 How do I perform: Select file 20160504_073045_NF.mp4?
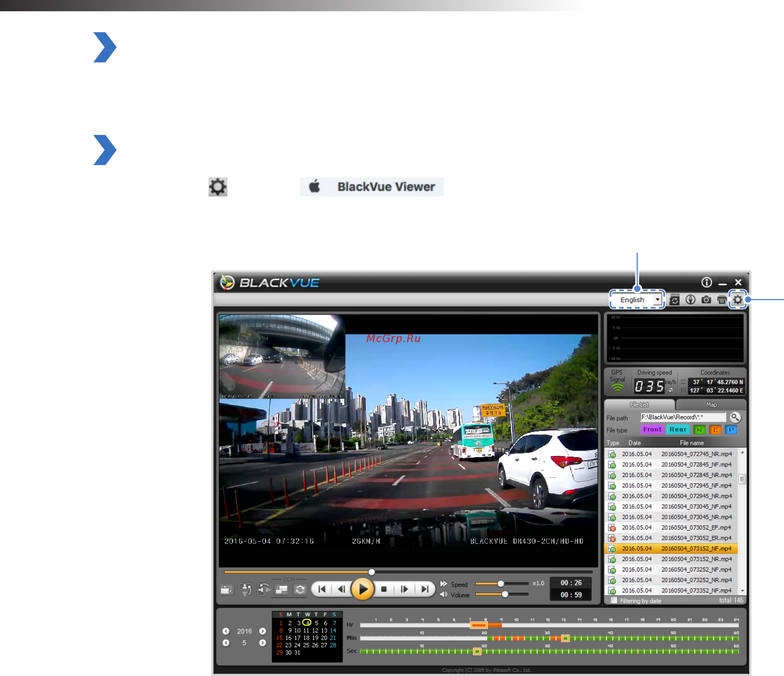[x=671, y=506]
